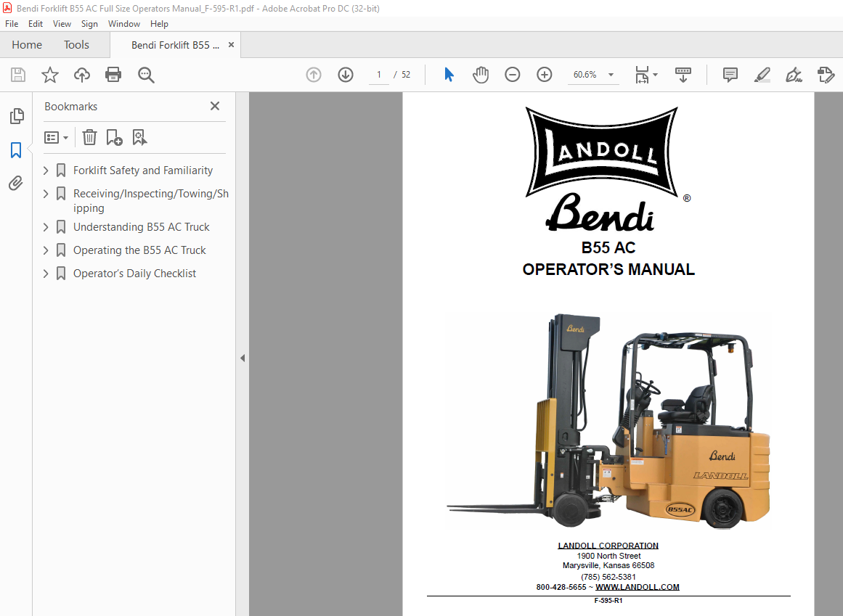The height and width of the screenshot is (616, 843).
Task: Add document to starred favorites
Action: pos(50,75)
